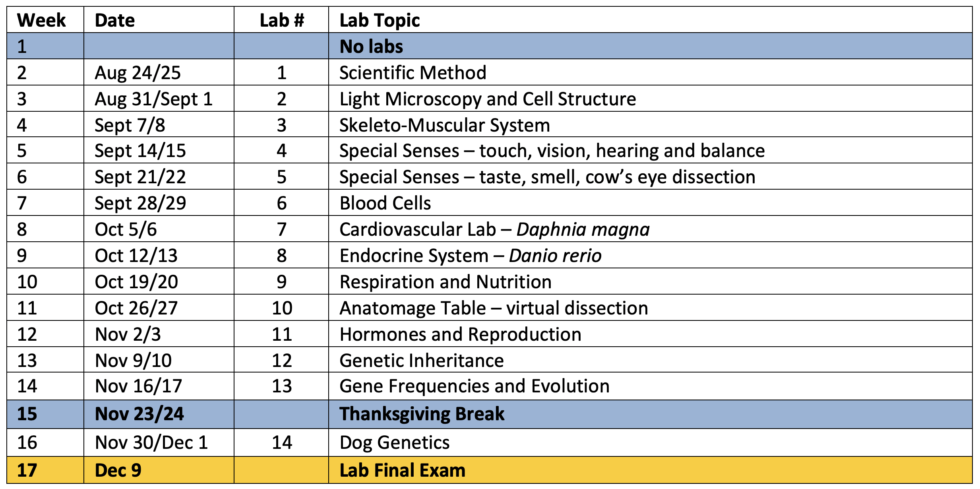Click the Lab # column header
Image resolution: width=980 pixels, height=489 pixels.
(281, 20)
